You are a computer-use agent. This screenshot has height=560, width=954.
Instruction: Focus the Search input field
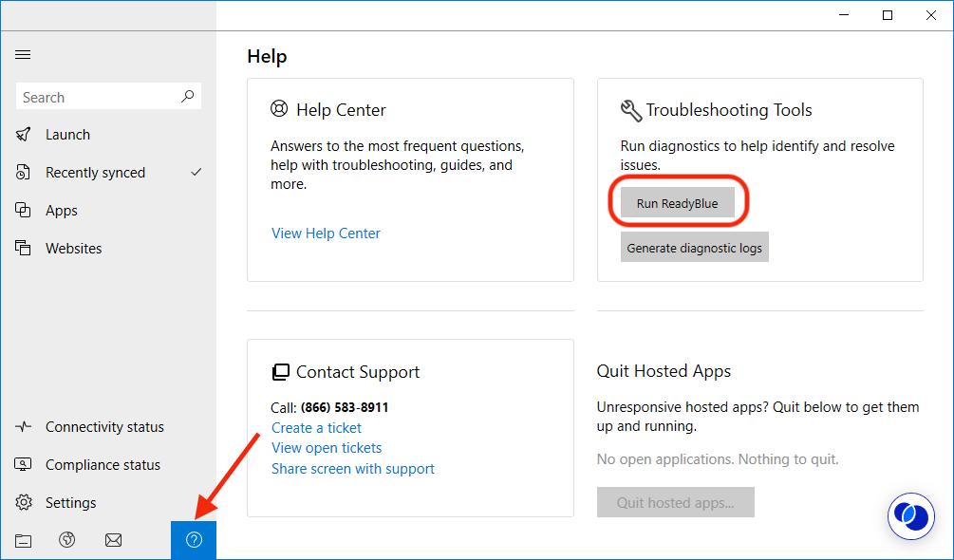pos(95,97)
